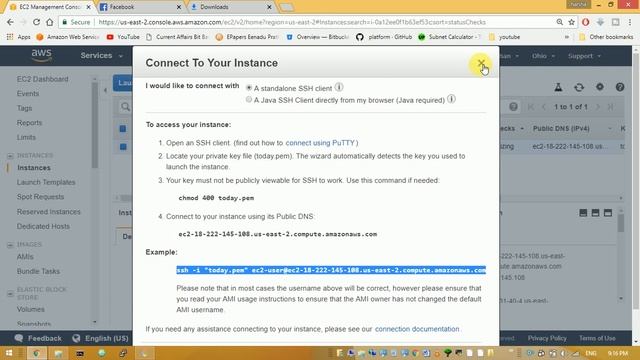The width and height of the screenshot is (640, 360).
Task: Open Feedback in the footer
Action: 38,338
